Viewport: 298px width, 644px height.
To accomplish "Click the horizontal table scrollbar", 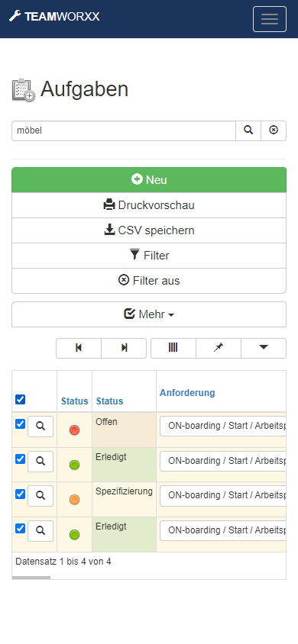I will (x=31, y=578).
